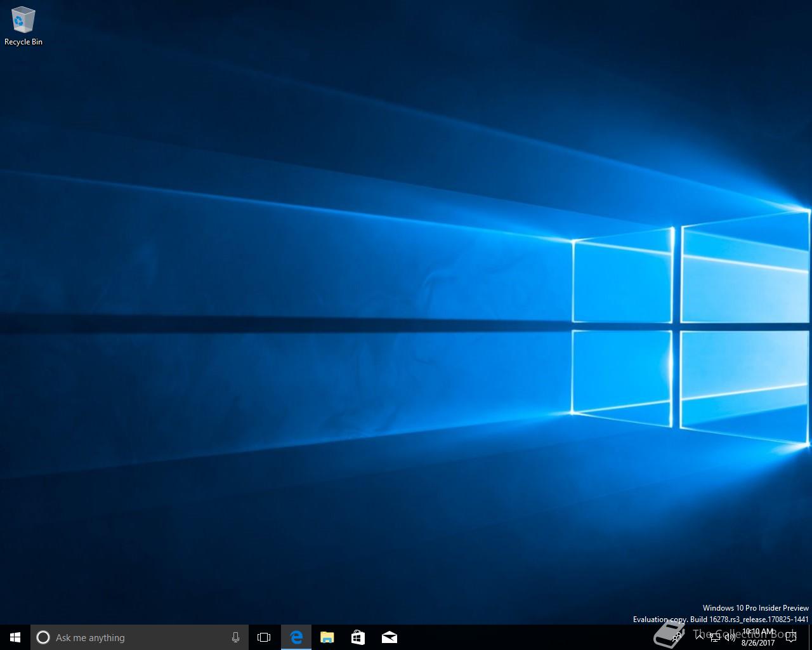Launch Microsoft Edge from the taskbar
812x650 pixels.
click(x=296, y=637)
